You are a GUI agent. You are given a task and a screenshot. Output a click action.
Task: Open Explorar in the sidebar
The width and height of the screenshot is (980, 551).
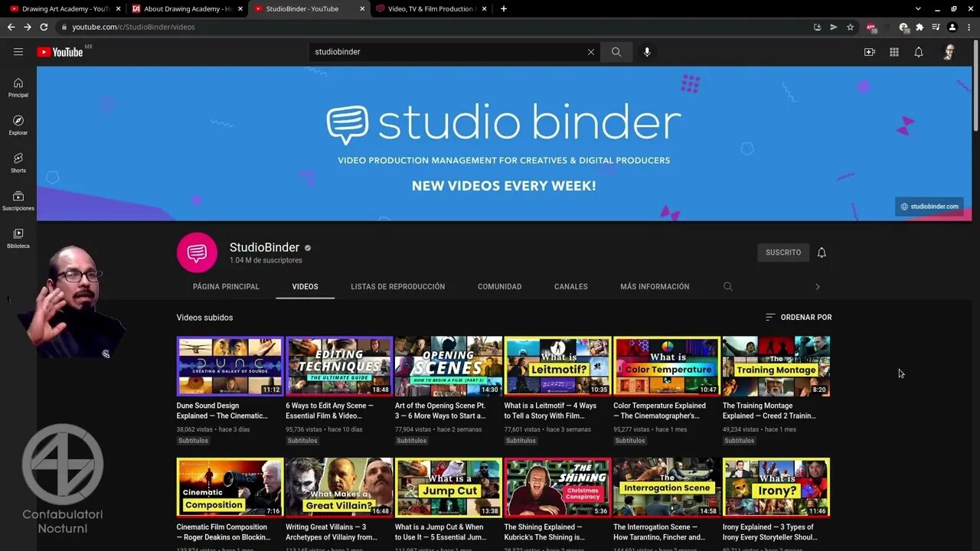pyautogui.click(x=18, y=126)
